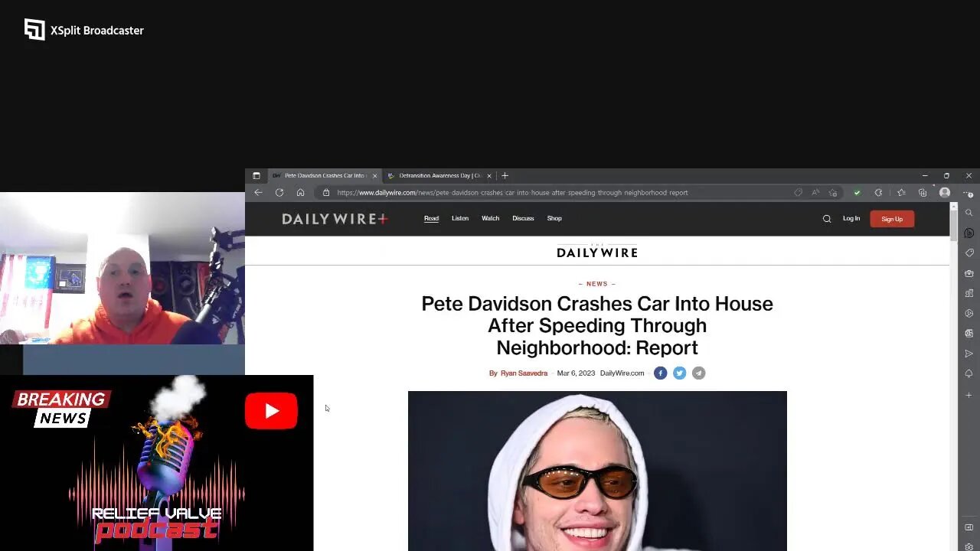Viewport: 980px width, 551px height.
Task: Open Collections in browser toolbar
Action: [923, 193]
